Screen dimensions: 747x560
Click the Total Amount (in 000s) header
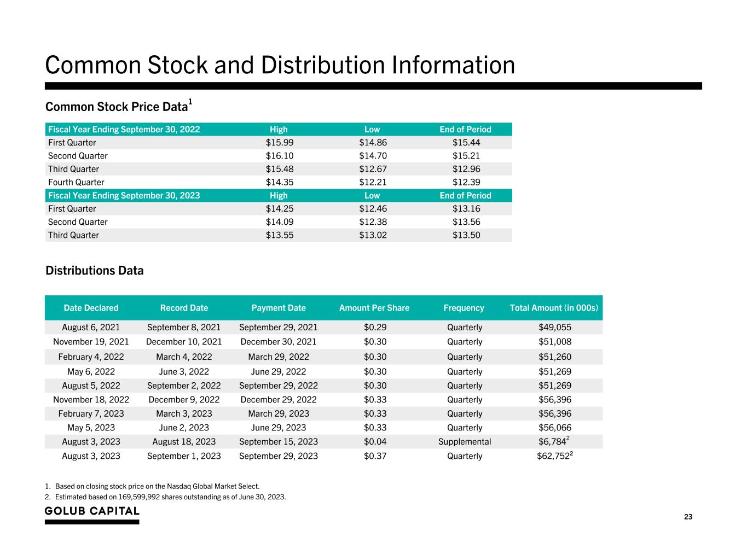[x=554, y=308]
